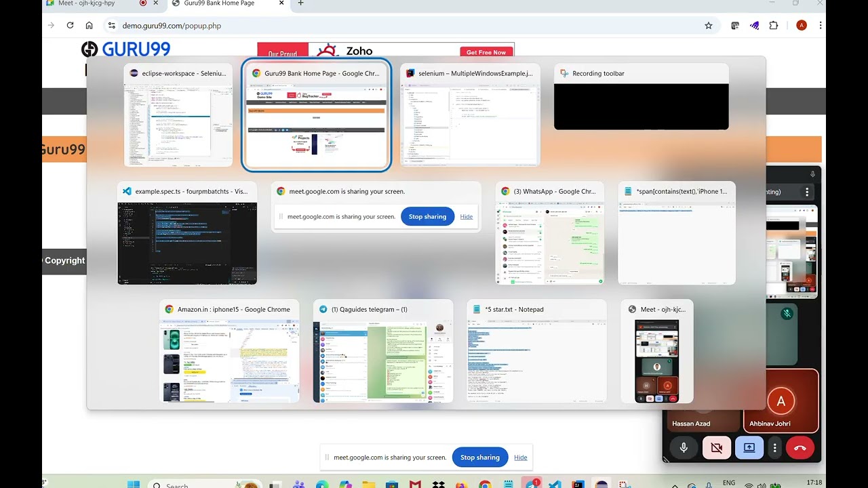Open Visual Studio Code from taskbar

coord(555,485)
